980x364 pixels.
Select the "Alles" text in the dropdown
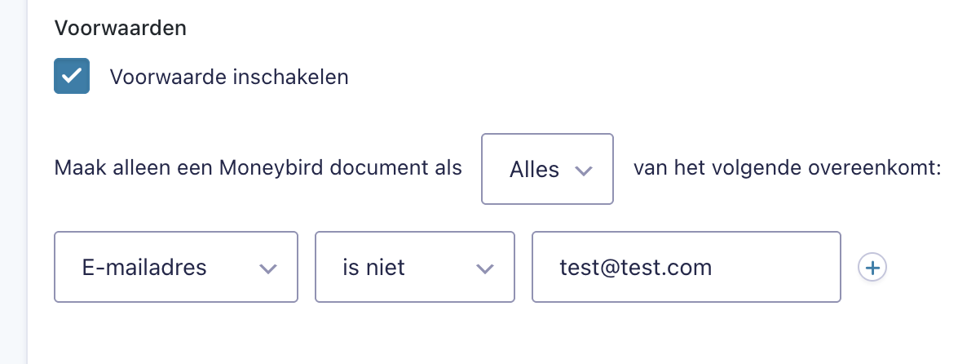pos(534,170)
